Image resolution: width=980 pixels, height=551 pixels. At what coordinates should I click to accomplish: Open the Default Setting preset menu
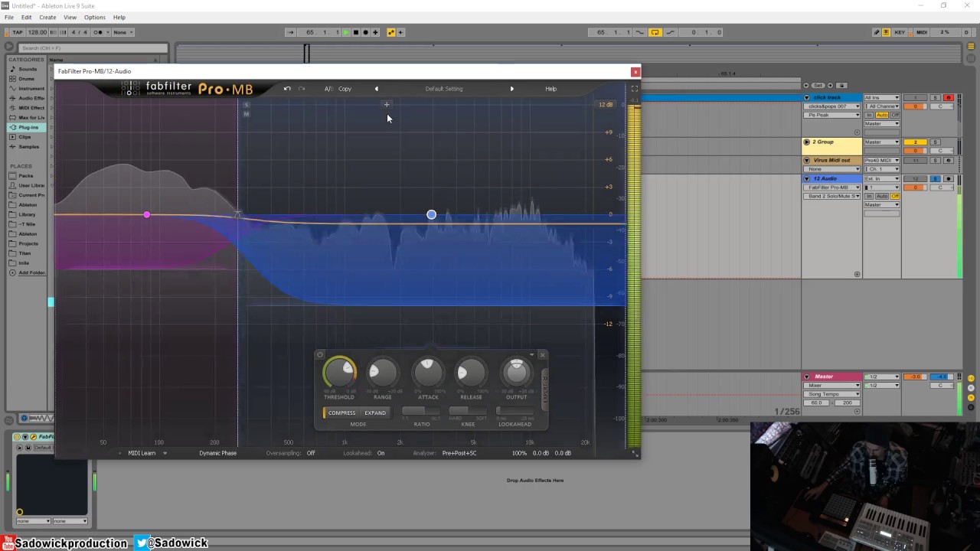[x=444, y=89]
